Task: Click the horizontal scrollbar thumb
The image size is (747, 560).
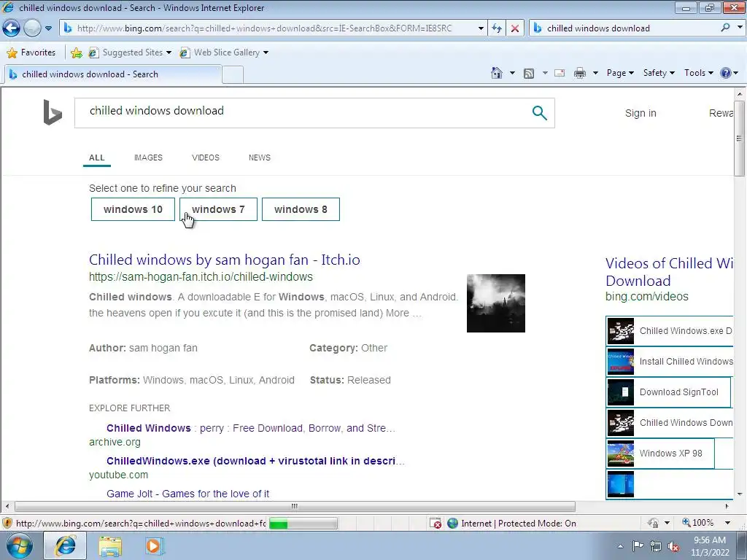Action: (295, 506)
